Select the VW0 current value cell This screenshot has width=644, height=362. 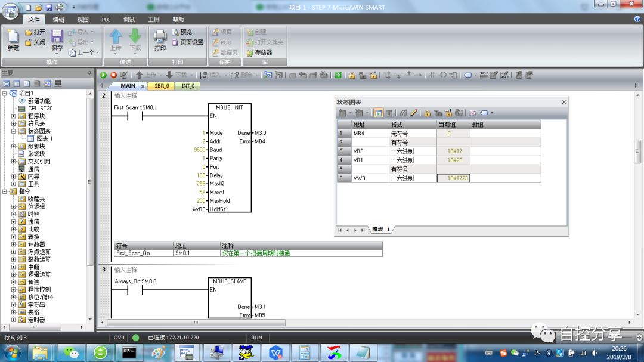tap(453, 178)
